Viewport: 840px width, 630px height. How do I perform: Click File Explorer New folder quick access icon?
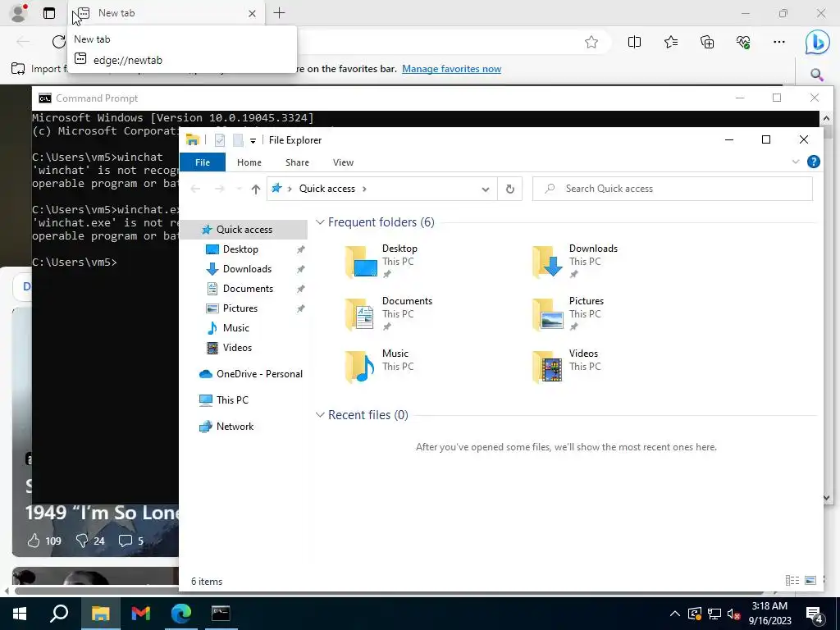click(x=238, y=140)
